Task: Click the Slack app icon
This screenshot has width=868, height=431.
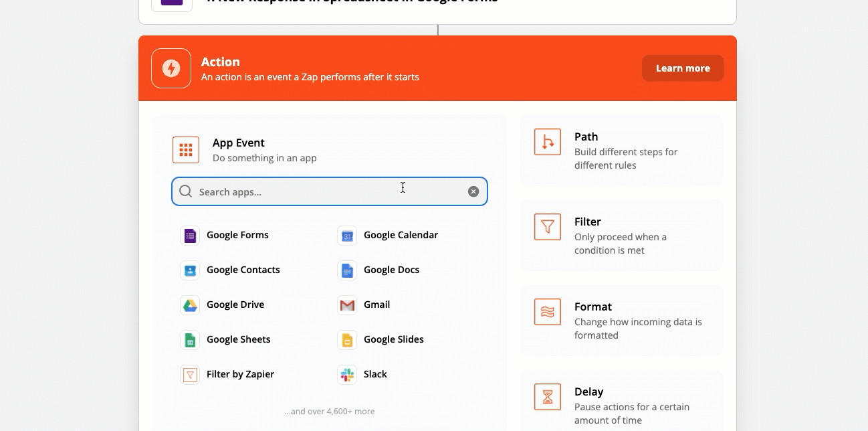Action: pos(347,375)
